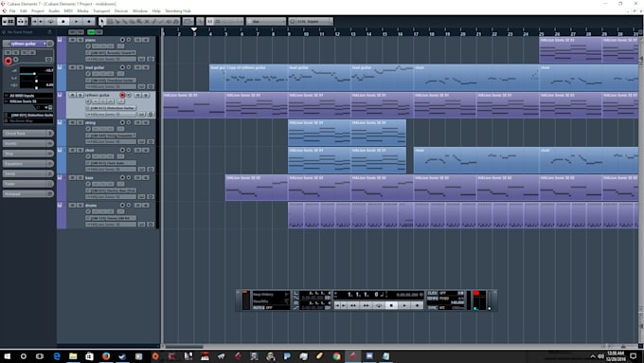Toggle the Snap button in toolbar
The image size is (644, 363).
click(209, 22)
